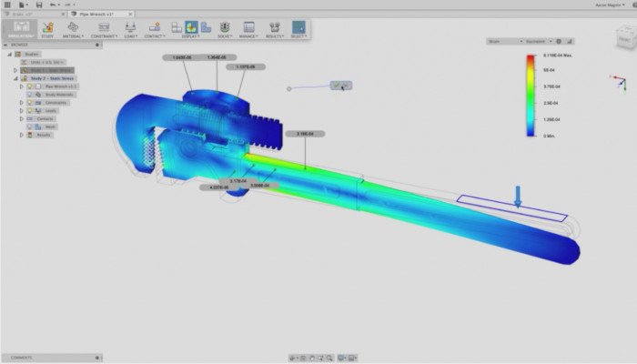This screenshot has width=637, height=364.
Task: Select the Units row in browser
Action: click(x=43, y=62)
